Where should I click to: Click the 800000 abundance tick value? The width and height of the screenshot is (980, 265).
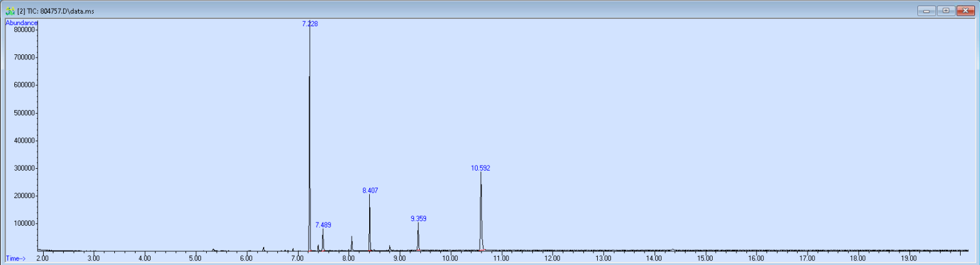coord(24,29)
